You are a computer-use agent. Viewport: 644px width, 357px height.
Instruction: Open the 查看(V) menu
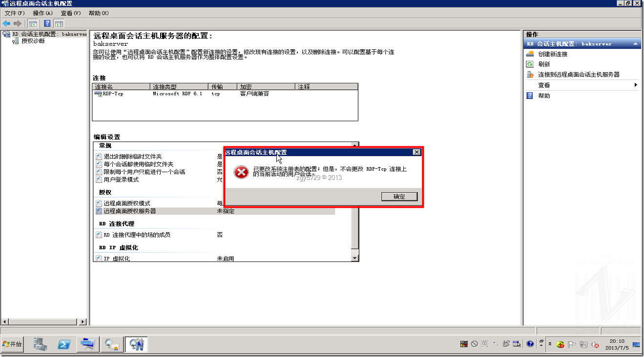point(71,13)
